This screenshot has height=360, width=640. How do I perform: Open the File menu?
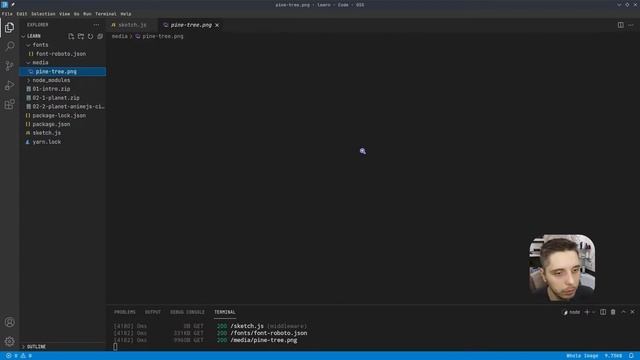[x=7, y=14]
